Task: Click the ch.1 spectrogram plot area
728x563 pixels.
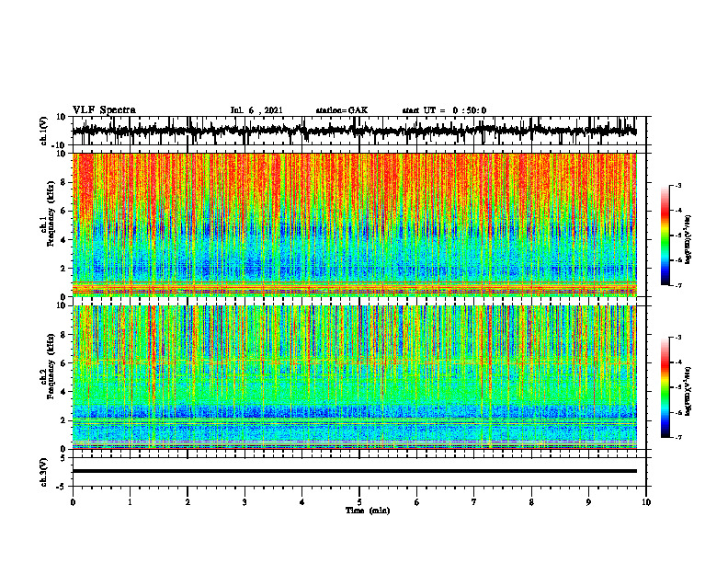Action: click(x=355, y=224)
